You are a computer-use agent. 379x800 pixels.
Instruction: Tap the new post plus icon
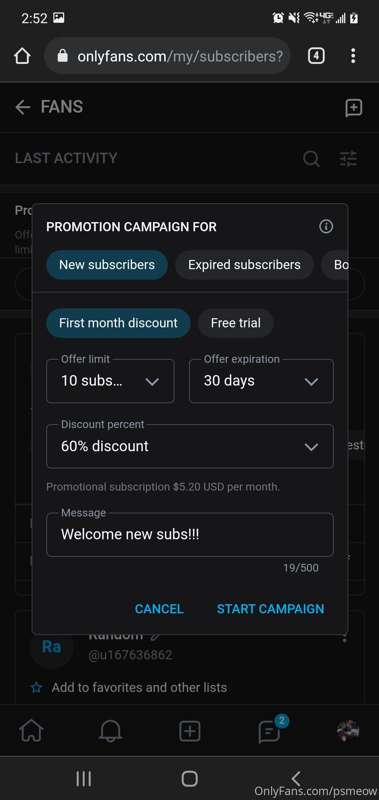point(189,731)
